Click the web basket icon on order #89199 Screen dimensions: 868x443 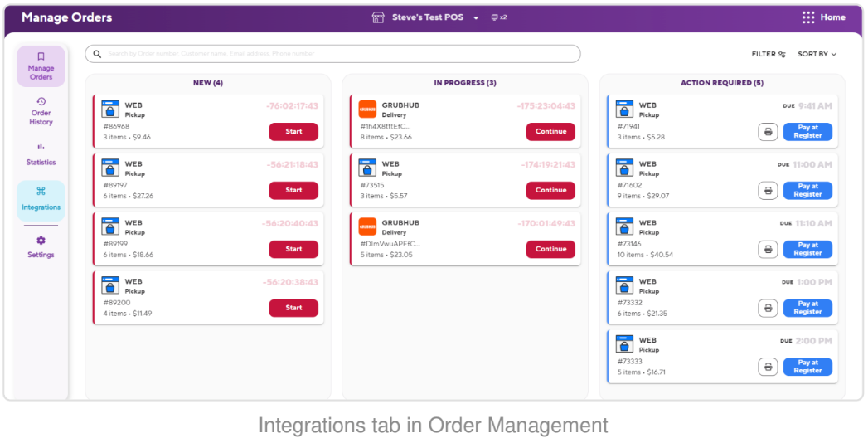tap(110, 226)
